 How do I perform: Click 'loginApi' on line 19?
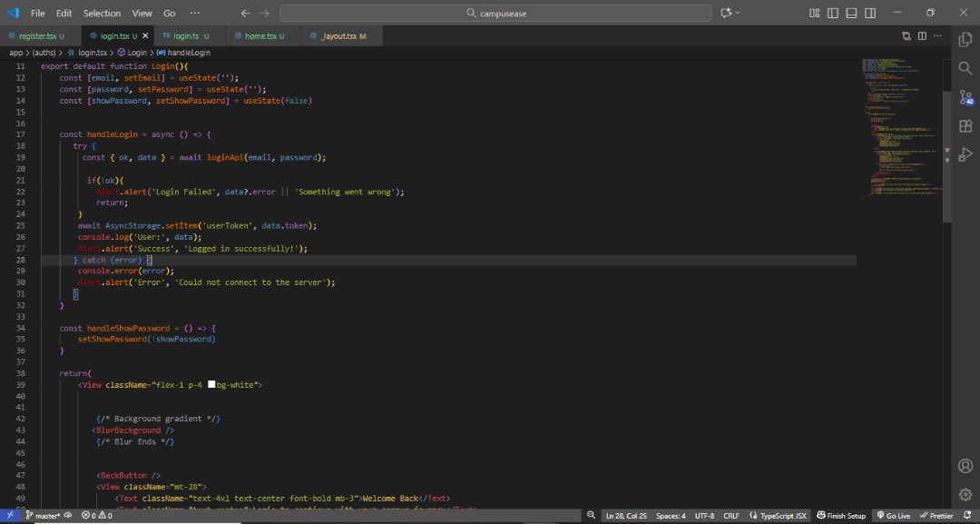[225, 158]
